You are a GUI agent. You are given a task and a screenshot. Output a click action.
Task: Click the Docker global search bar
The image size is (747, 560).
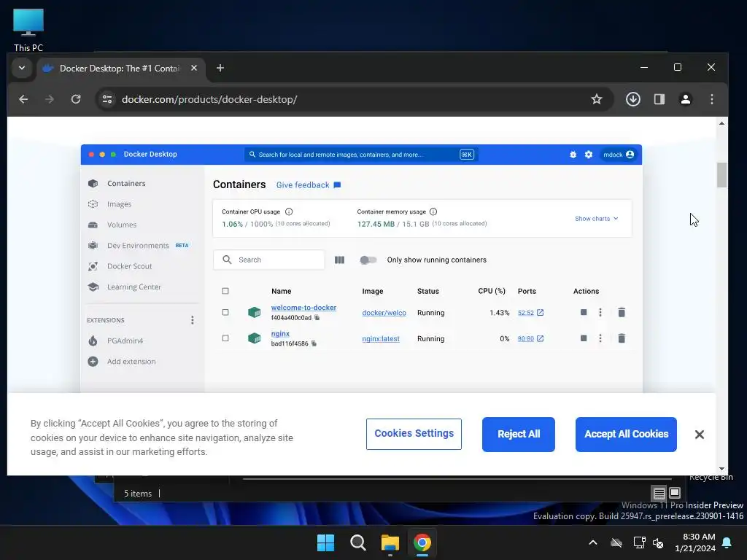(362, 155)
